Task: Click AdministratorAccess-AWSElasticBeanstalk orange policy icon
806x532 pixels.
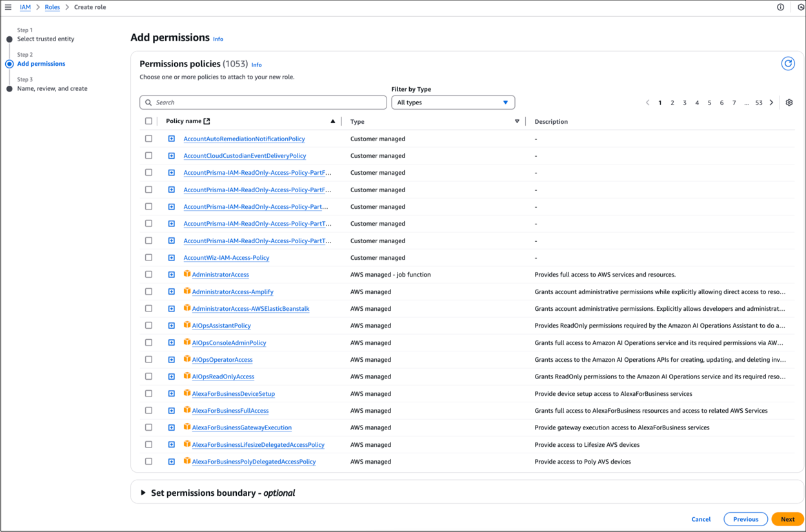Action: [x=187, y=308]
